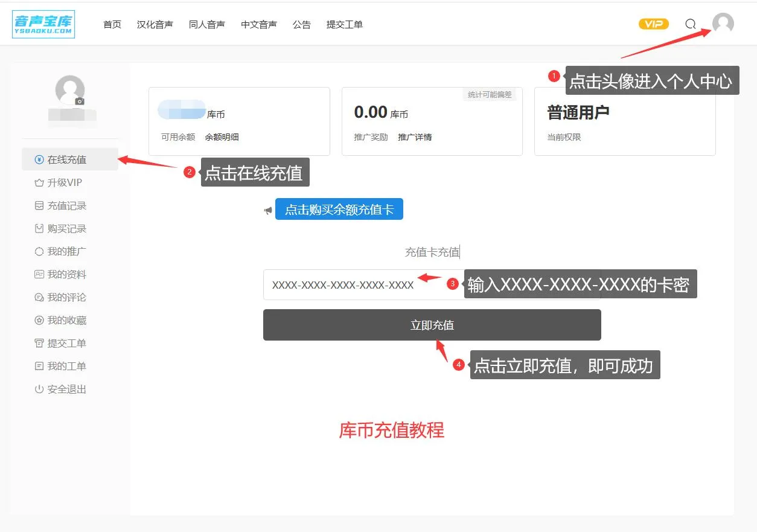Open the 汉化音声 navigation entry
The height and width of the screenshot is (532, 757).
click(155, 24)
